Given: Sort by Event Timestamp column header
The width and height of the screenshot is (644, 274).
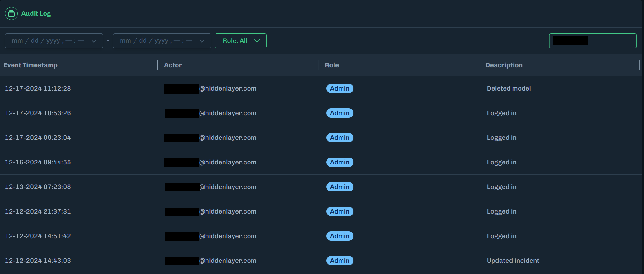Looking at the screenshot, I should tap(31, 65).
